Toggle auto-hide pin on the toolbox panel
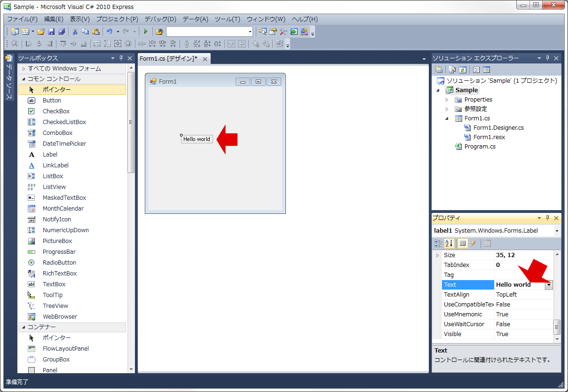Image resolution: width=568 pixels, height=392 pixels. tap(121, 58)
